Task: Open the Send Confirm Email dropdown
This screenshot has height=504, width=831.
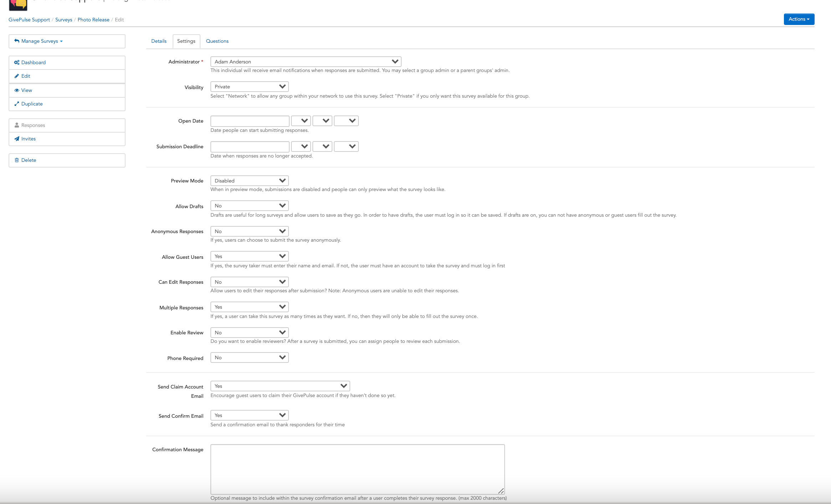Action: tap(250, 415)
